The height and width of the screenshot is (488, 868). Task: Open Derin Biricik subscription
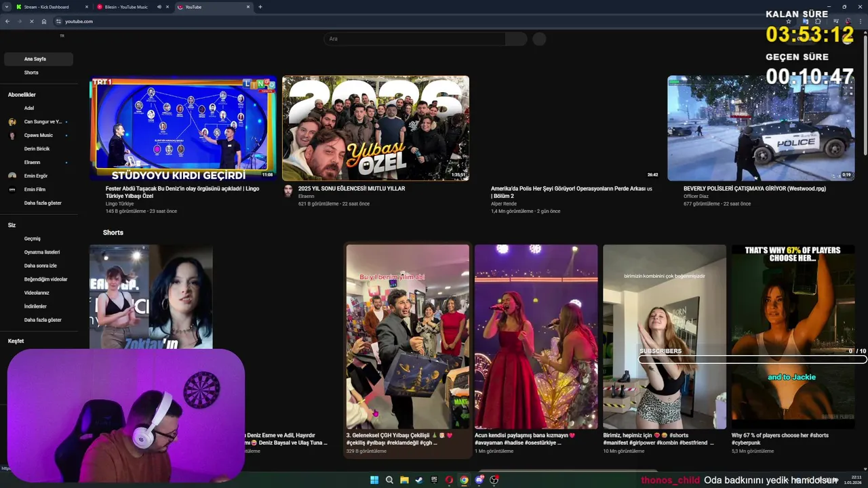tap(37, 149)
